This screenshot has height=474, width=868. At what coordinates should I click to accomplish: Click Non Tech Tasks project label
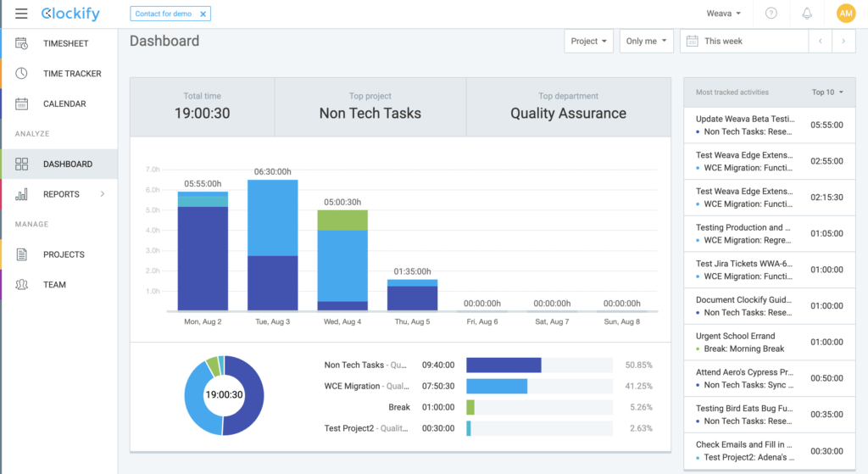(x=365, y=365)
